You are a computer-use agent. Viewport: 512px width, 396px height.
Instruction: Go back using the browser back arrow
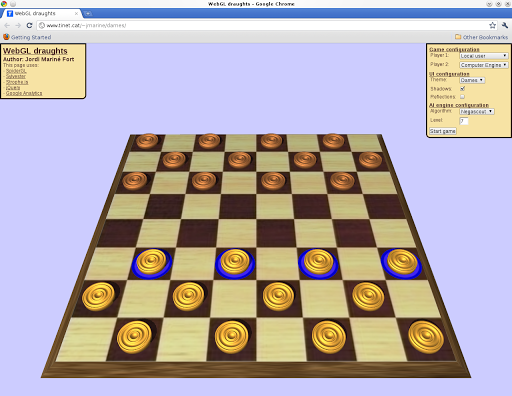click(7, 25)
